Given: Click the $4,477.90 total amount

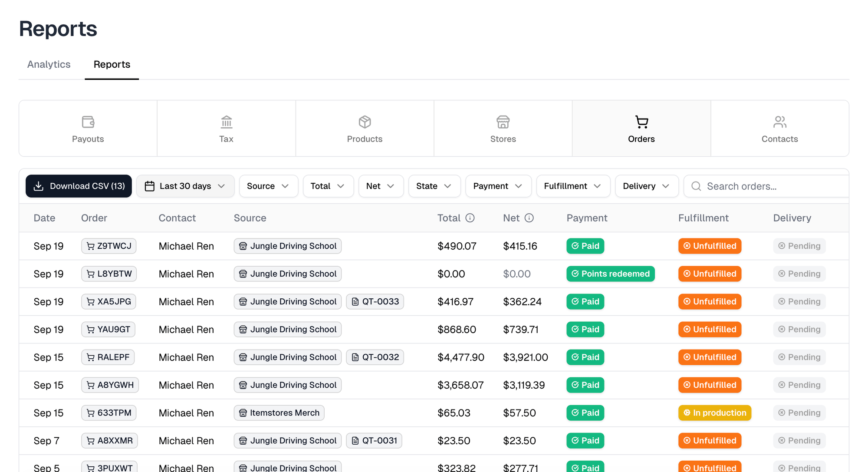Looking at the screenshot, I should coord(461,357).
